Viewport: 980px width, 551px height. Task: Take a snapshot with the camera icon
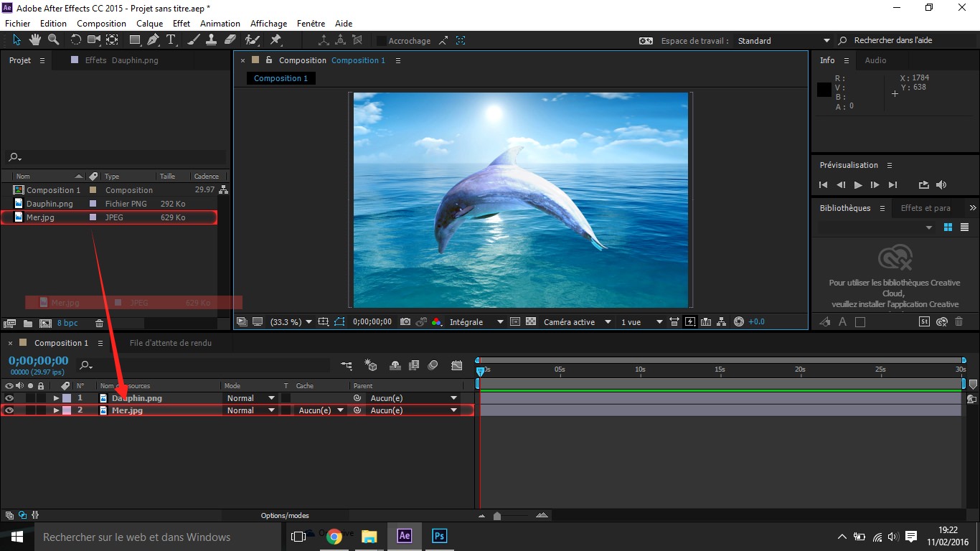405,322
